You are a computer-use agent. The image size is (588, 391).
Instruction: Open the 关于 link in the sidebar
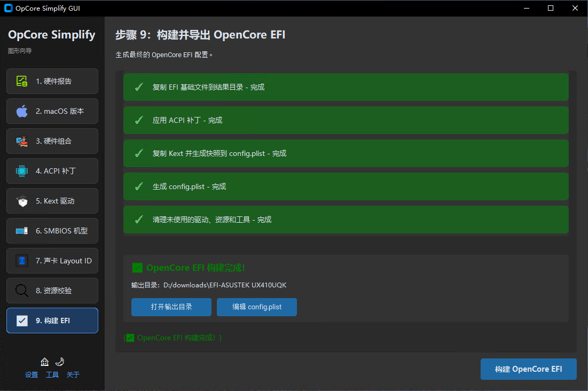point(73,374)
